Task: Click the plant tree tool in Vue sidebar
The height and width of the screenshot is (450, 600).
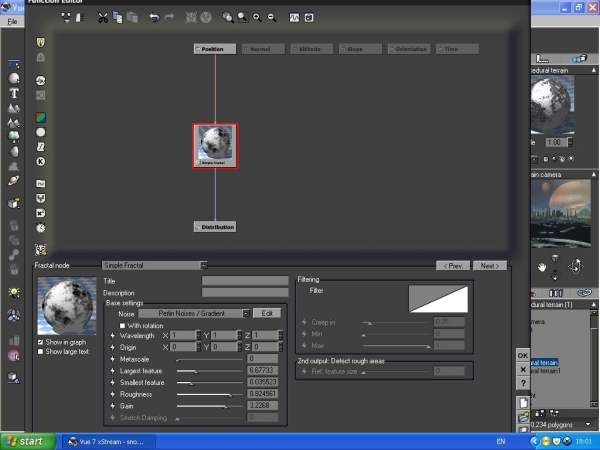Action: (14, 136)
